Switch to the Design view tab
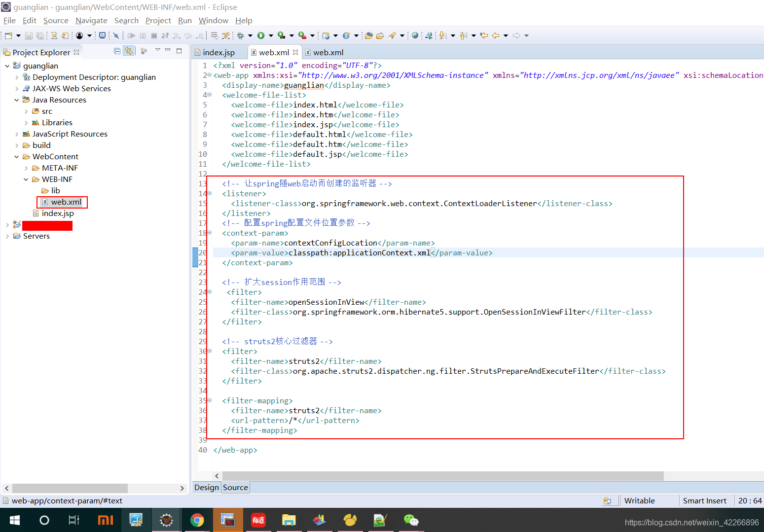 click(x=206, y=487)
